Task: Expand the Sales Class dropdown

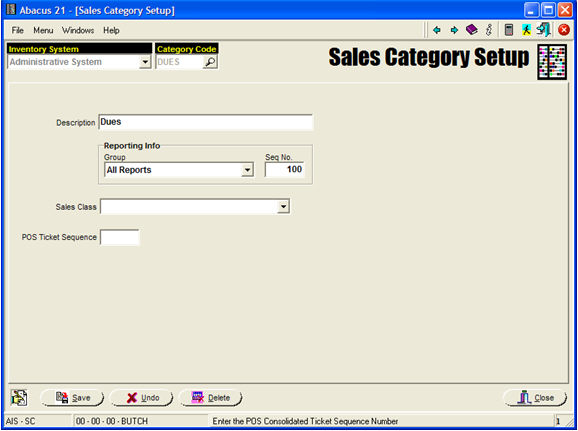Action: click(283, 207)
